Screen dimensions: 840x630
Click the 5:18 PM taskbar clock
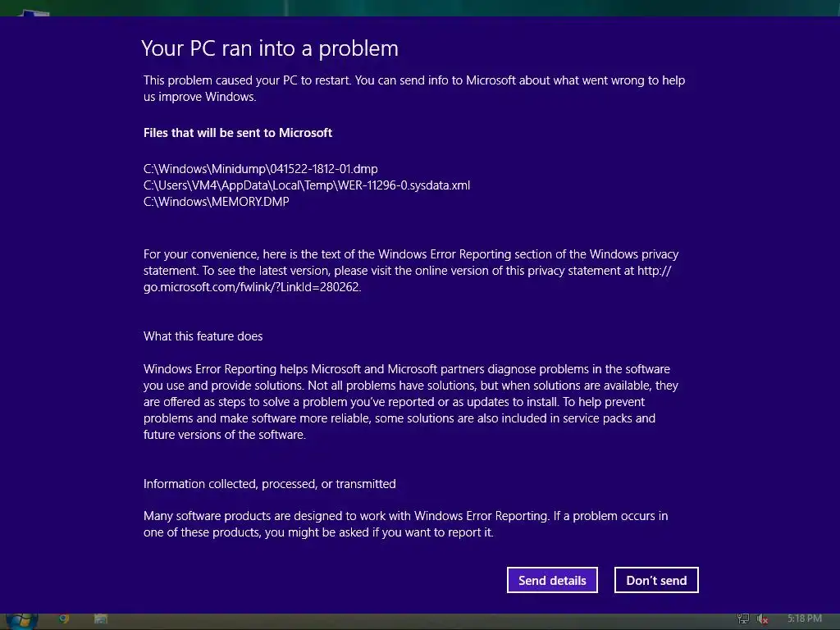pyautogui.click(x=804, y=619)
